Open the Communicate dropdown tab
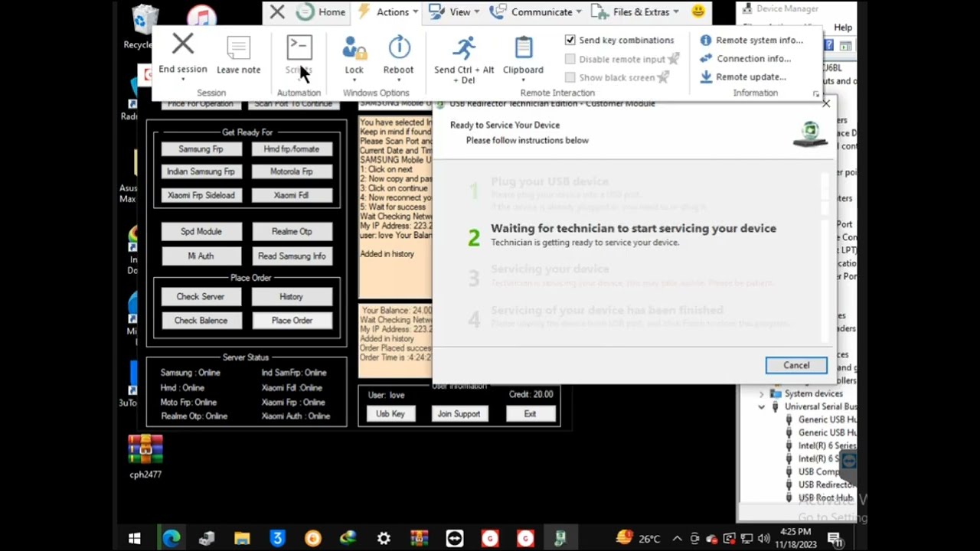This screenshot has width=980, height=551. [x=536, y=11]
